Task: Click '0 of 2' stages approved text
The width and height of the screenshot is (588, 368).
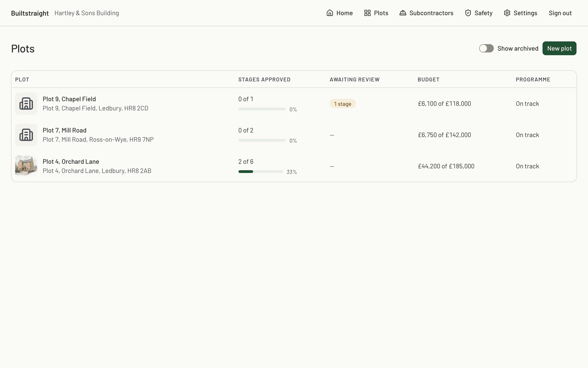Action: (246, 130)
